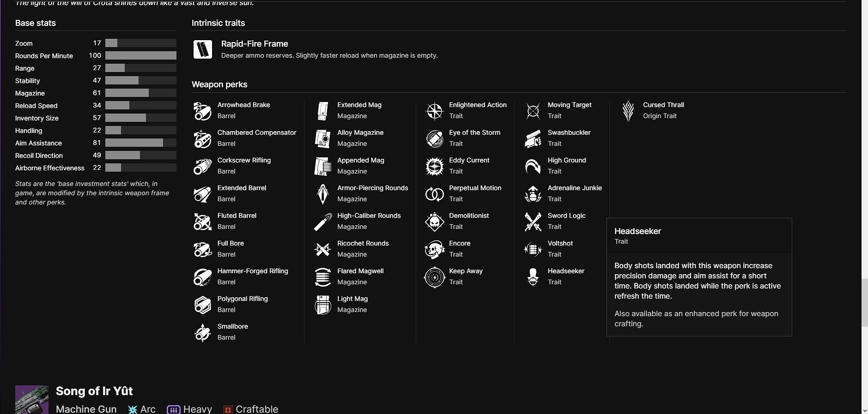
Task: Select the Arrowhead Brake barrel icon
Action: (202, 111)
